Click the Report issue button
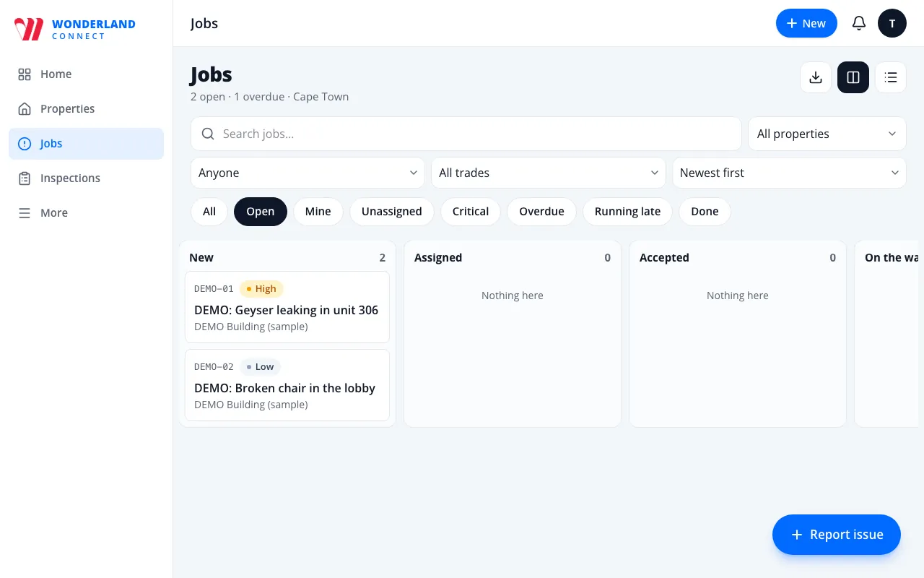This screenshot has height=578, width=924. tap(837, 535)
